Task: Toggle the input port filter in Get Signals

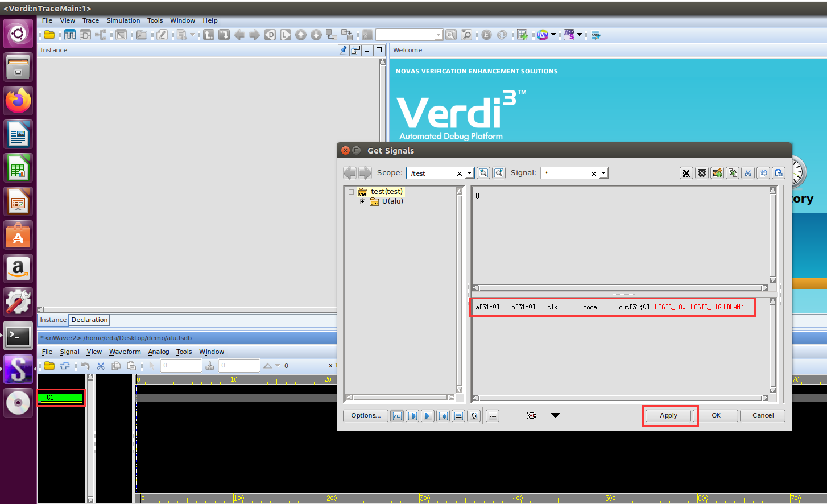Action: 412,416
